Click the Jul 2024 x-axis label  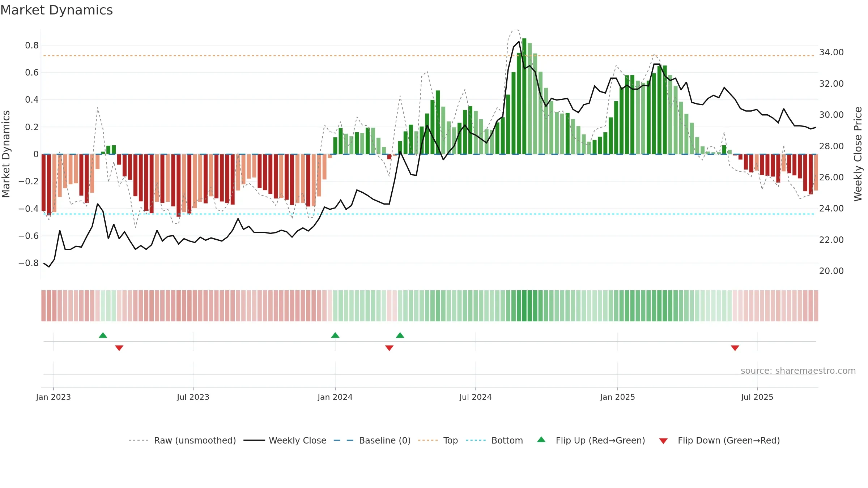[476, 397]
